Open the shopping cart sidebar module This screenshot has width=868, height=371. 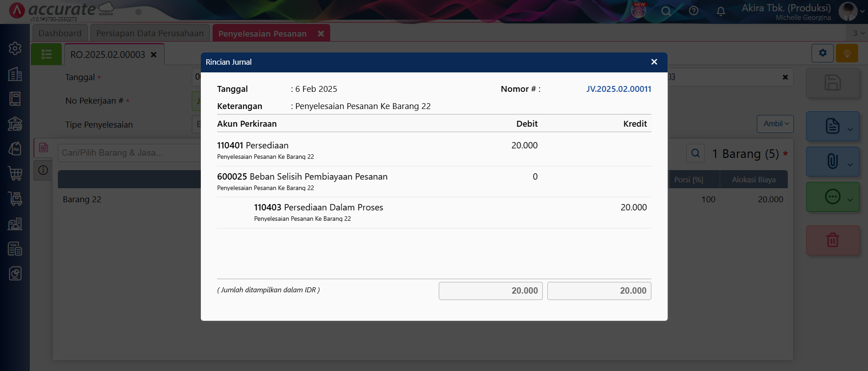(x=15, y=173)
